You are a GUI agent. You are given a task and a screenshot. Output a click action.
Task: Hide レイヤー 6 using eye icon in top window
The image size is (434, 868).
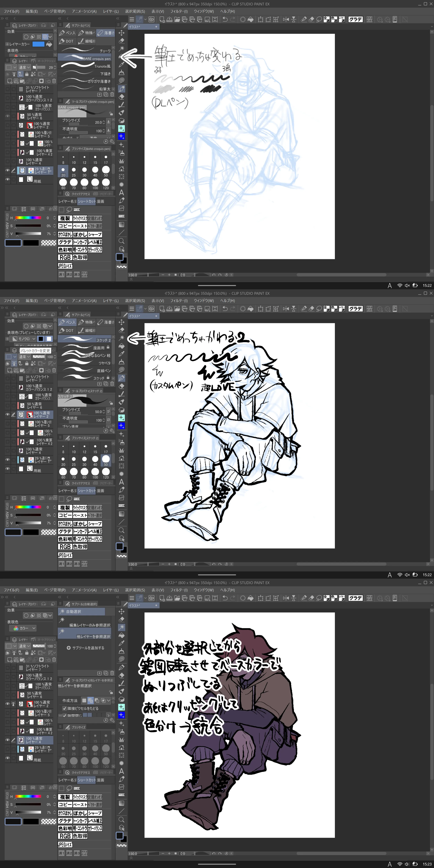(x=7, y=116)
